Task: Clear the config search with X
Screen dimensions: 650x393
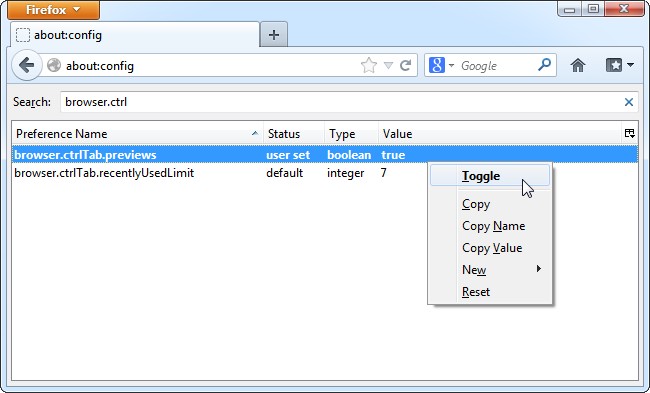Action: (628, 102)
